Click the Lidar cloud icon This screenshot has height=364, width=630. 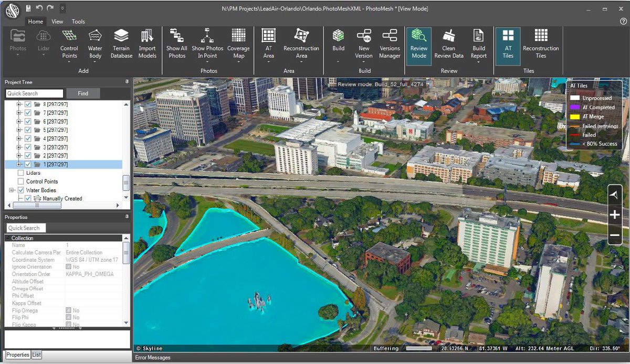pyautogui.click(x=44, y=36)
